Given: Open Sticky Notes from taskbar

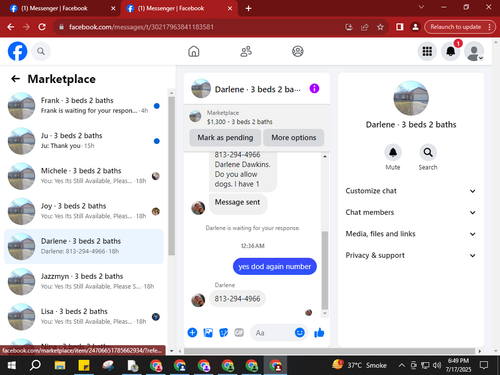Looking at the screenshot, I should click(x=84, y=366).
